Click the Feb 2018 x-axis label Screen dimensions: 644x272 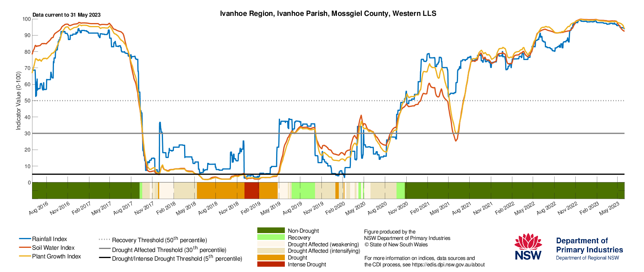pos(166,208)
